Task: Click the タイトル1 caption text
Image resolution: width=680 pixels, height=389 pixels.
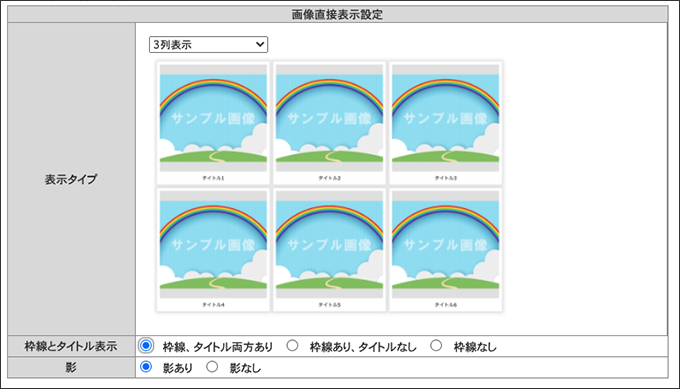Action: [213, 178]
